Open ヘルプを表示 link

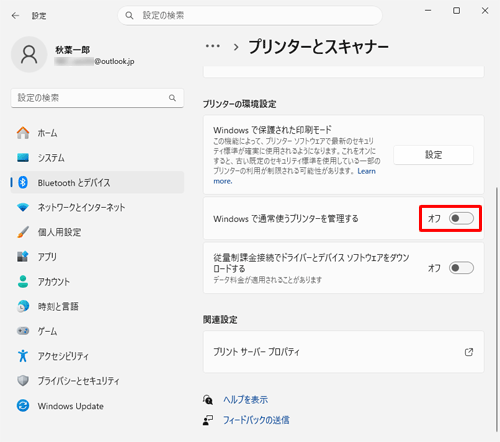246,399
